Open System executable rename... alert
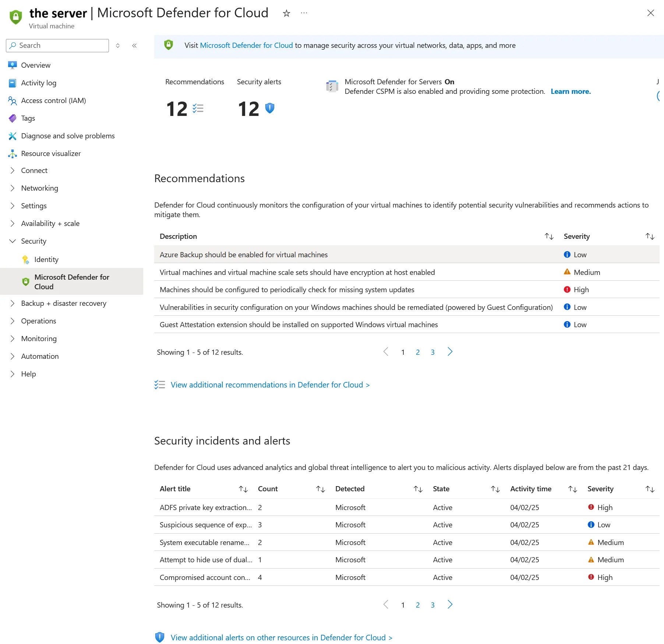The width and height of the screenshot is (664, 644). 407,542
